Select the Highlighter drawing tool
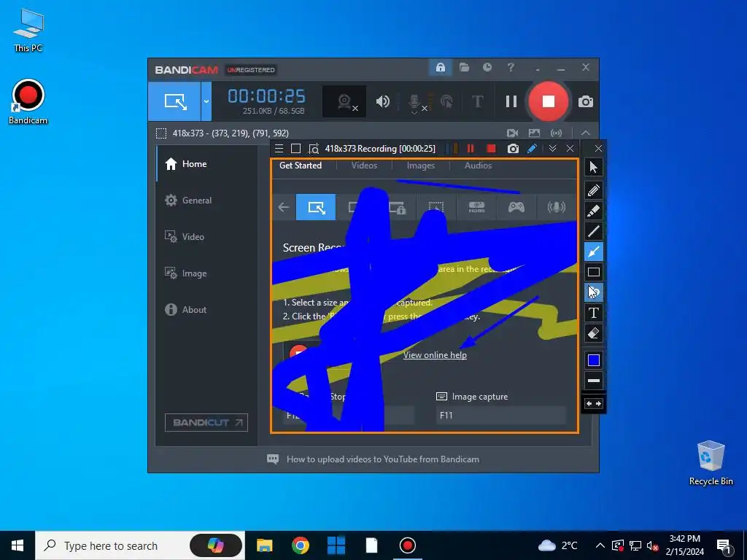The image size is (747, 560). (593, 211)
